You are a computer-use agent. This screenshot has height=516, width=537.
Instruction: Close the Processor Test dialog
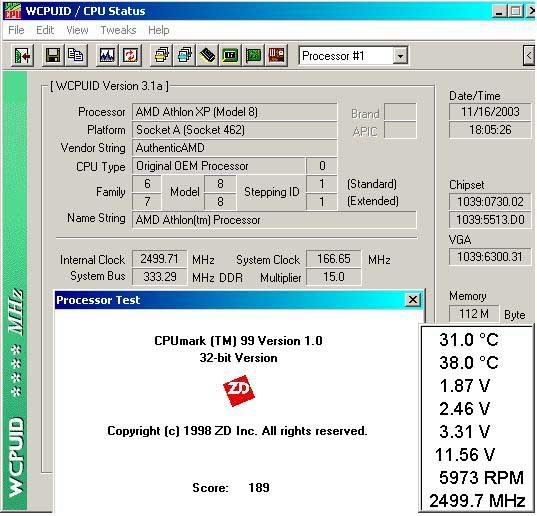click(x=413, y=300)
